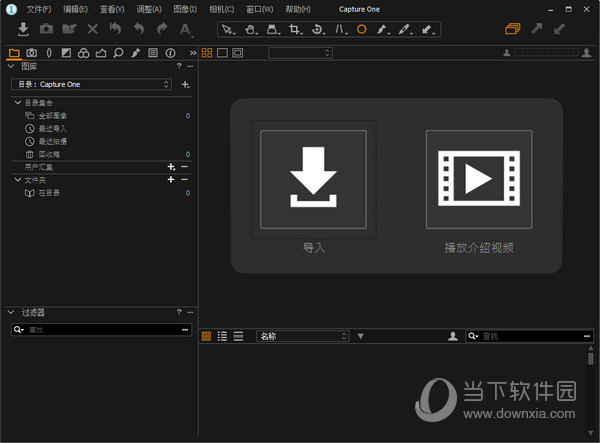Open the Exposure tool tab
600x443 pixels.
[66, 53]
